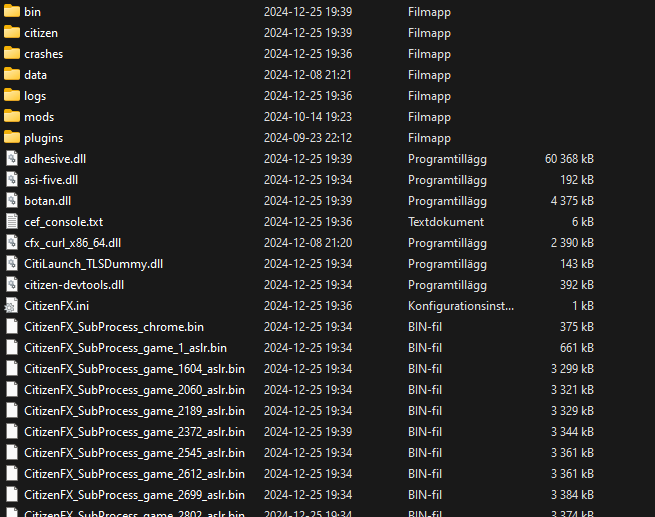Click the game_2545_aslr.bin file icon
The image size is (655, 517).
[12, 452]
